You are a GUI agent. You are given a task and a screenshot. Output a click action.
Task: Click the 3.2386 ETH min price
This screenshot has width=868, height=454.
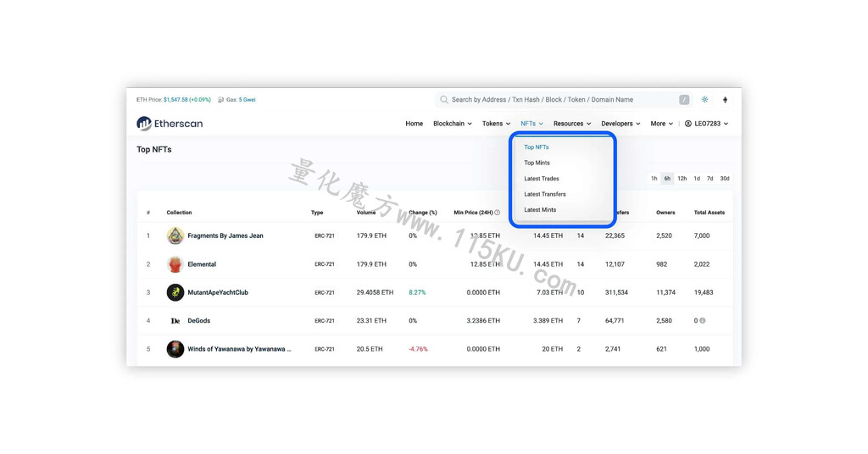tap(483, 321)
